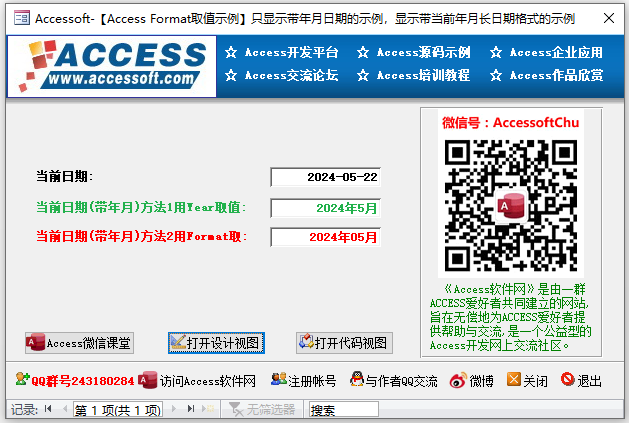Click the user-plus icon beside QQ群号
This screenshot has height=423, width=629.
(22, 379)
